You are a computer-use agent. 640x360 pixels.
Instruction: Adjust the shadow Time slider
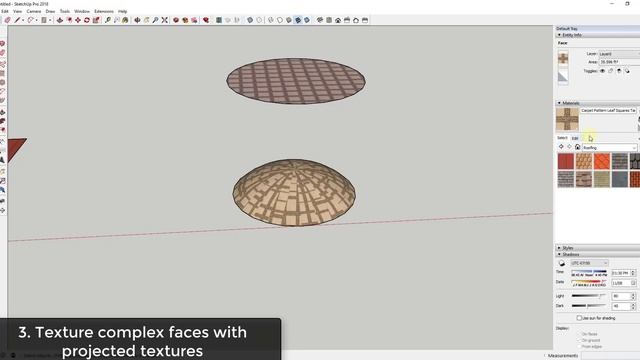coord(589,271)
